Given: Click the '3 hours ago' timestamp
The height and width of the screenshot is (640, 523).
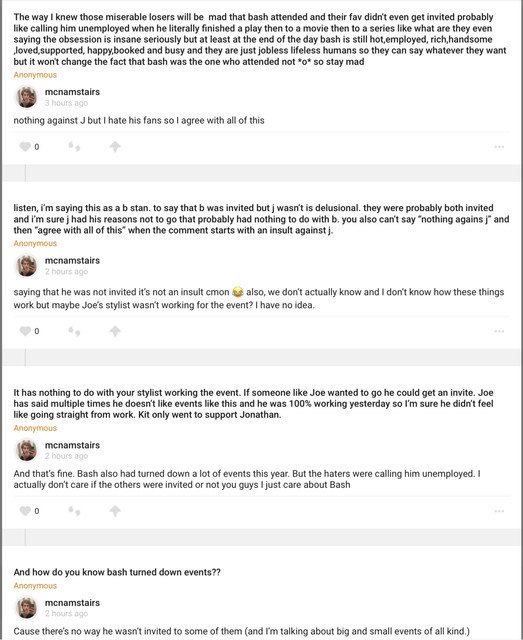Looking at the screenshot, I should [66, 103].
